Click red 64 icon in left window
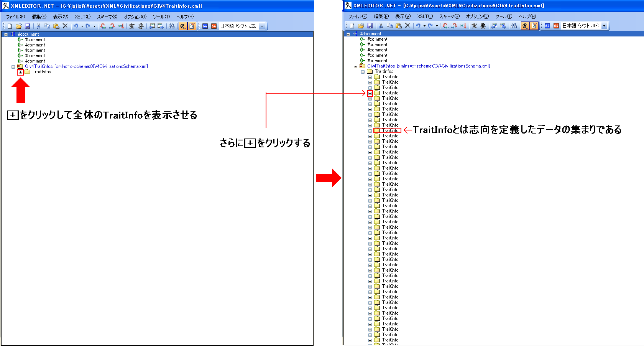 pyautogui.click(x=214, y=26)
